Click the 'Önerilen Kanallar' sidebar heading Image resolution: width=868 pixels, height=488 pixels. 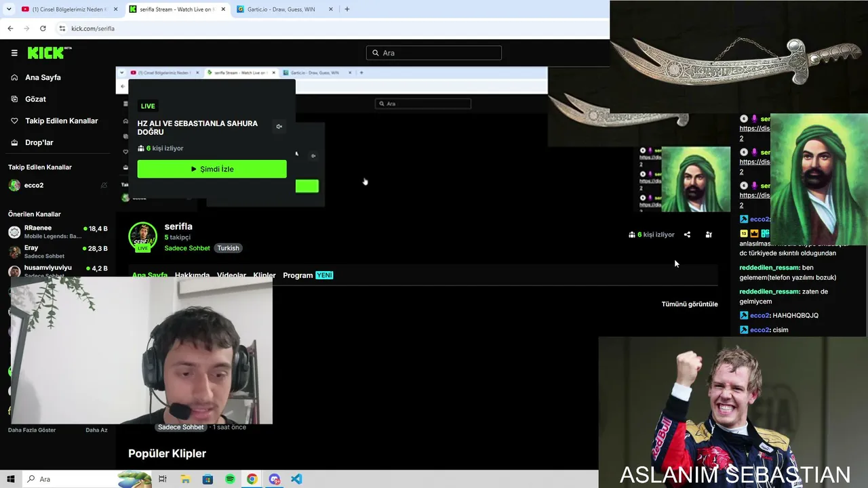(35, 214)
